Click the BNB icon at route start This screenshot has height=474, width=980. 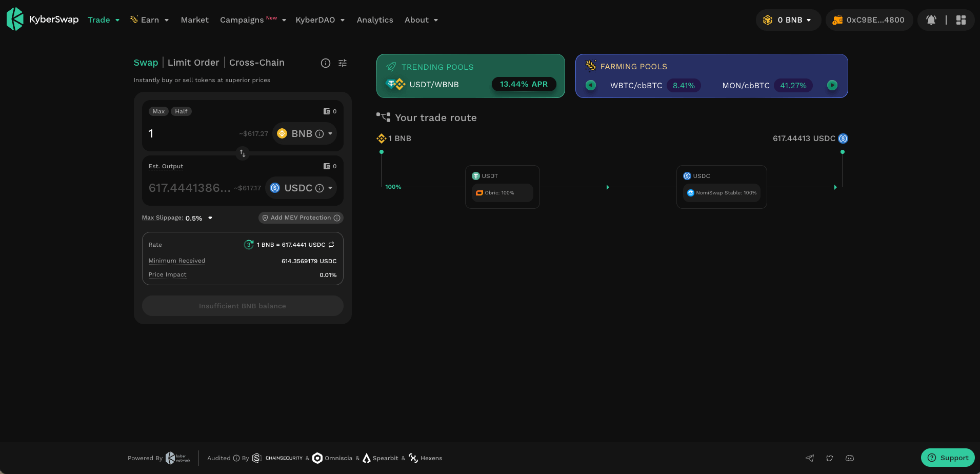[x=382, y=139]
